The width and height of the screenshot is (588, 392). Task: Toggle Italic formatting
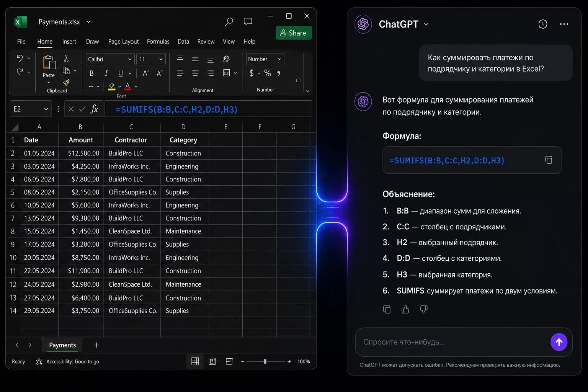click(106, 73)
